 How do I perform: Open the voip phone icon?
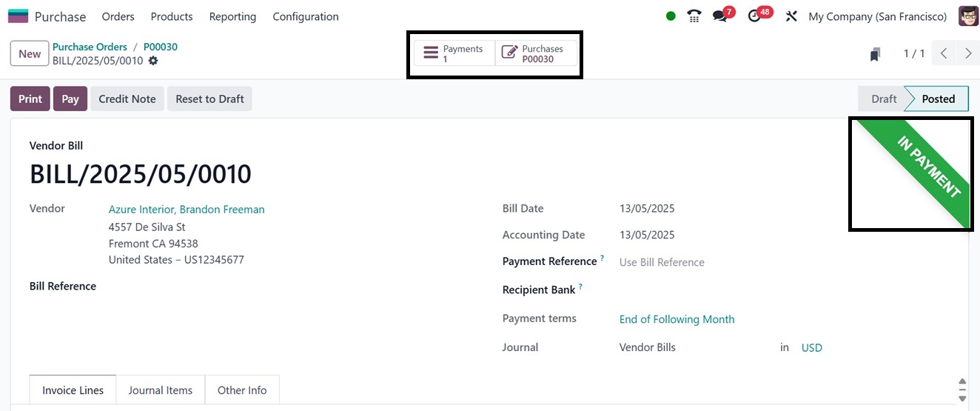click(694, 16)
